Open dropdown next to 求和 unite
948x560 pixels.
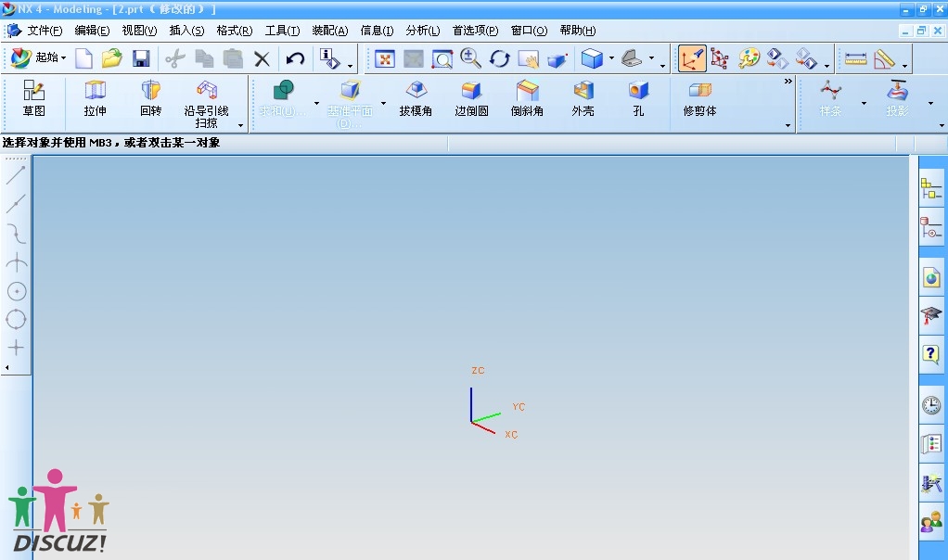point(317,103)
